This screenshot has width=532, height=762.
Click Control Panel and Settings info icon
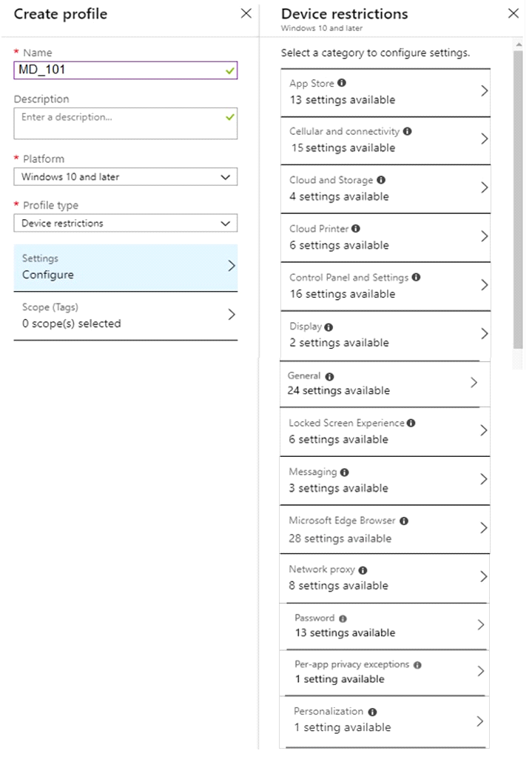pos(416,277)
